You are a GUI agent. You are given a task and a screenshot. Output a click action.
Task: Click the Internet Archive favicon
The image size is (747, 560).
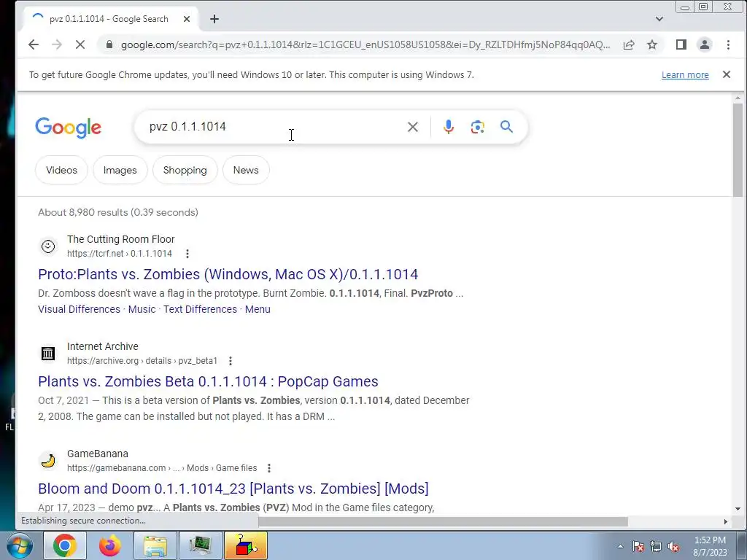48,354
